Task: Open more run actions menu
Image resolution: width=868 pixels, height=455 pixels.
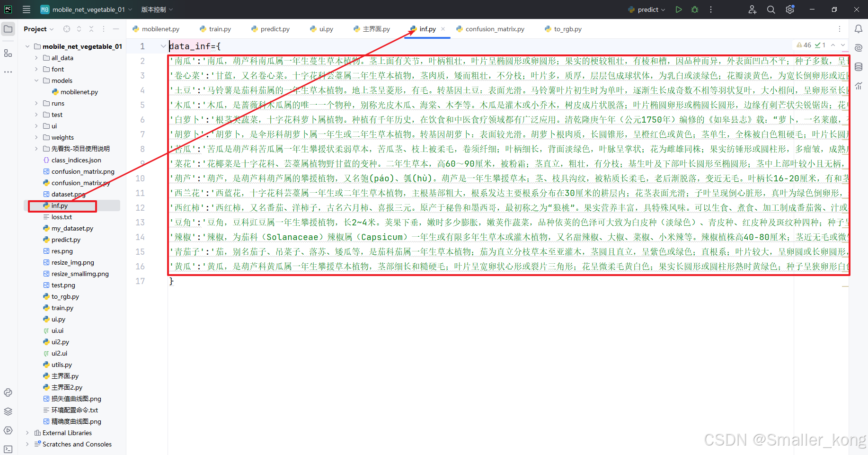Action: pos(711,9)
